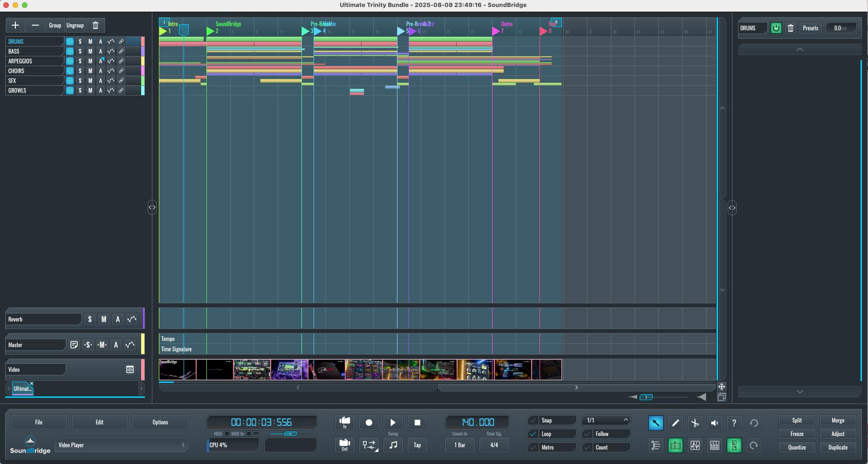Mute the Reverb track

pos(104,319)
